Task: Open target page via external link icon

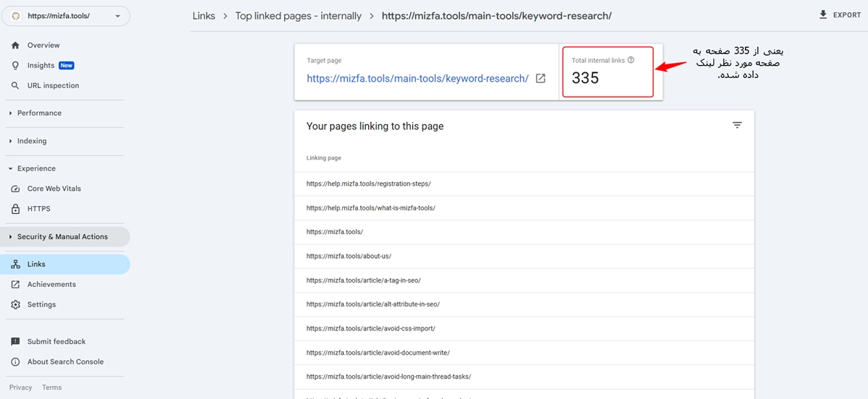Action: coord(540,79)
